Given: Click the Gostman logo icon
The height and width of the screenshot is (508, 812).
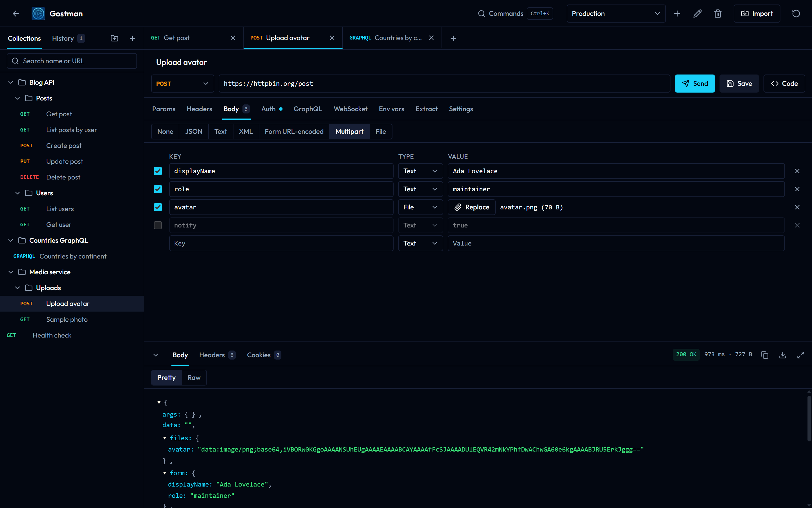Looking at the screenshot, I should coord(38,14).
